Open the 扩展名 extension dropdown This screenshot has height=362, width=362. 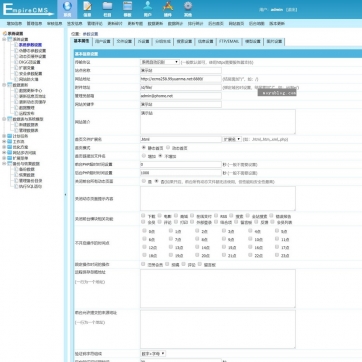click(x=232, y=139)
